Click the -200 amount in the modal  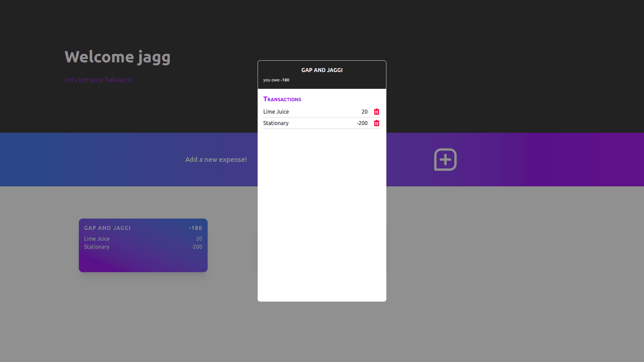pos(362,123)
